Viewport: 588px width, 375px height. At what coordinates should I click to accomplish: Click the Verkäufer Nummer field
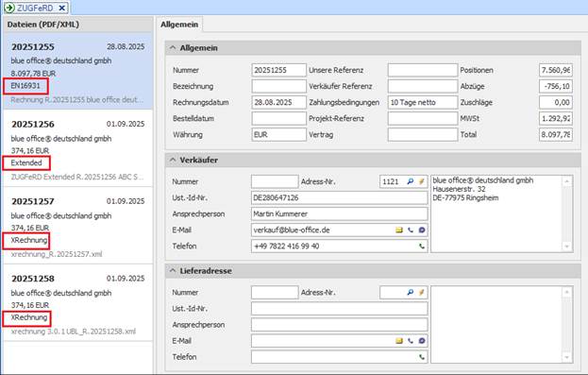point(275,181)
